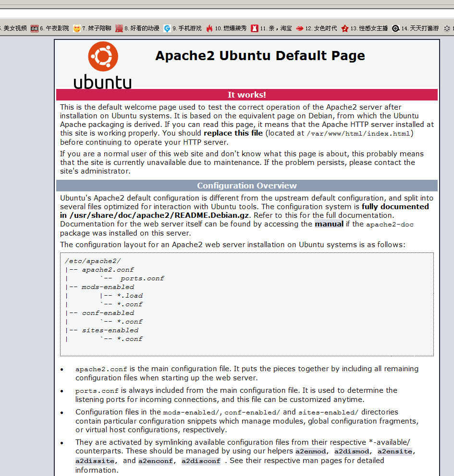Click conf-enabled in the config tree
This screenshot has width=454, height=476.
[108, 313]
